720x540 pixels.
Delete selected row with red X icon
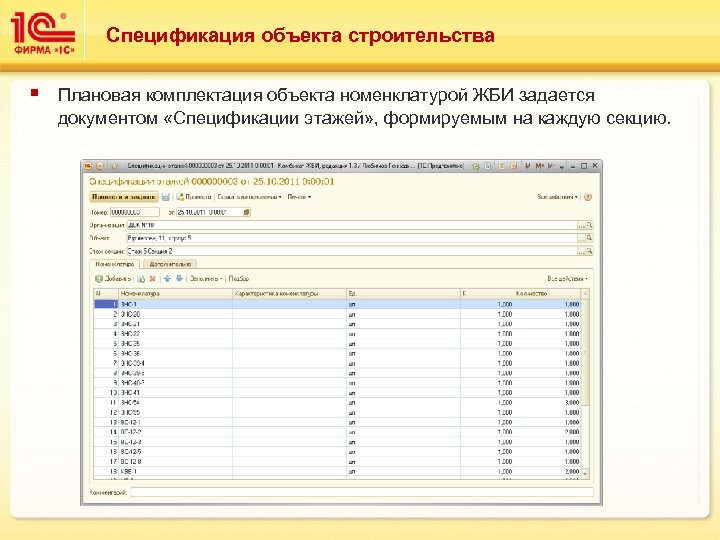[152, 279]
